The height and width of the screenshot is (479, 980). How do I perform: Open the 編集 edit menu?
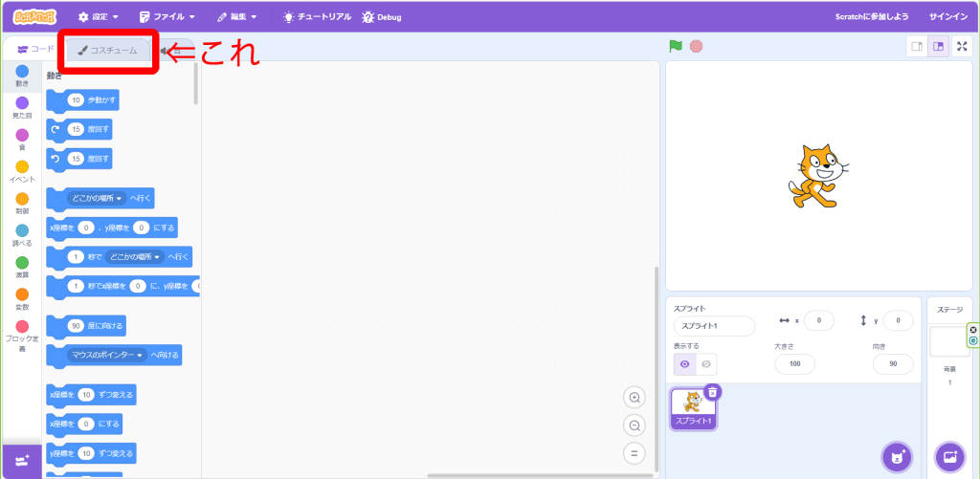click(x=237, y=17)
